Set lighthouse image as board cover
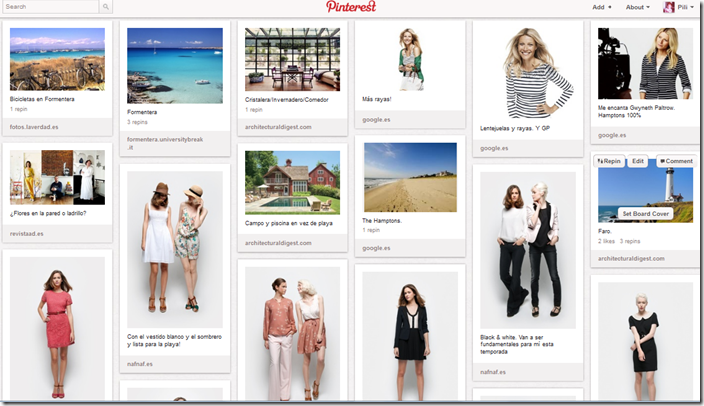Screen dimensions: 704x406 click(646, 214)
